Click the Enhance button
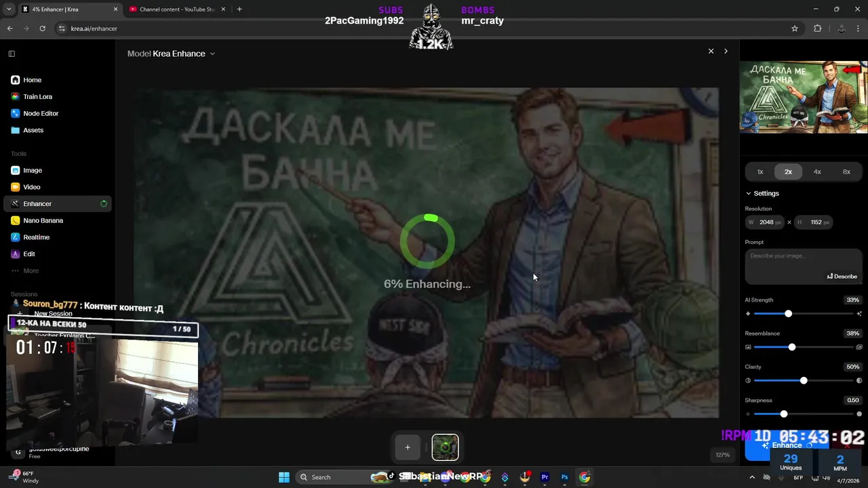 (x=787, y=446)
